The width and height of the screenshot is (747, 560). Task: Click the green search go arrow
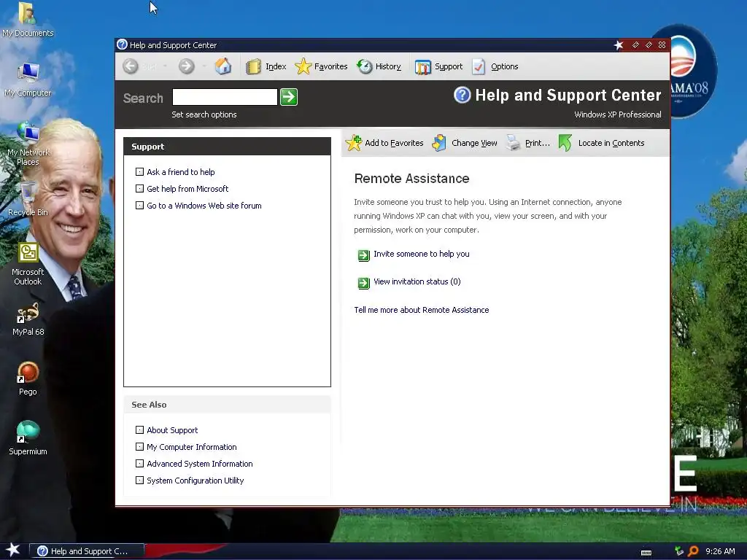click(289, 97)
